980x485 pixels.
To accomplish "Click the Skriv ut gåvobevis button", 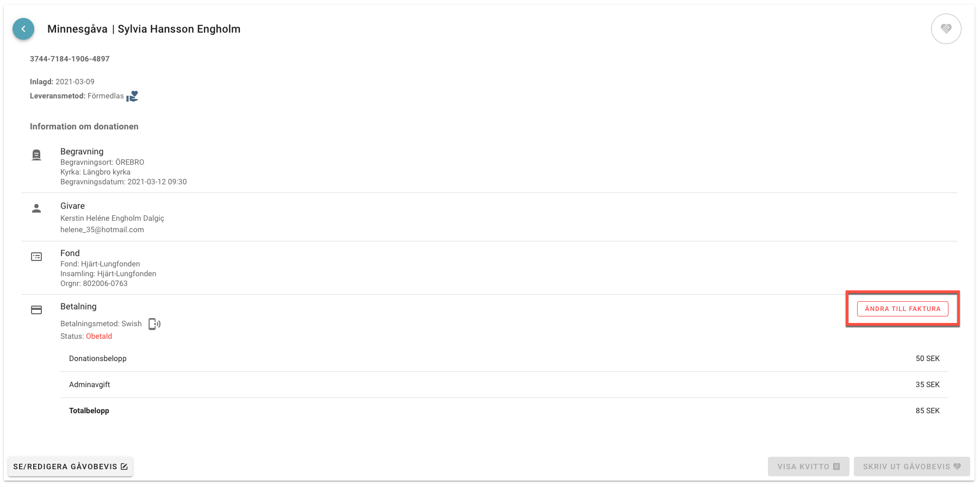I will click(x=911, y=467).
